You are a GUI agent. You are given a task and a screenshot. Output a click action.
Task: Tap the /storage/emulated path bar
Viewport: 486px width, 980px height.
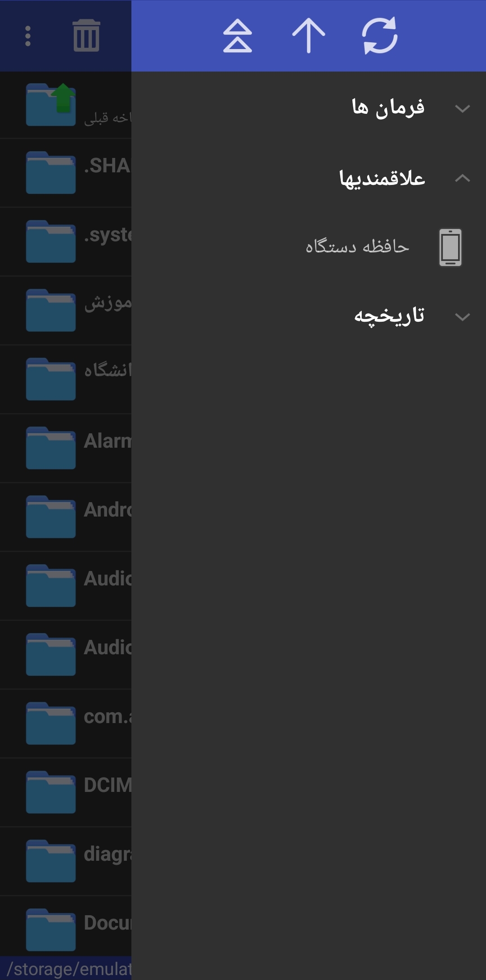66,968
